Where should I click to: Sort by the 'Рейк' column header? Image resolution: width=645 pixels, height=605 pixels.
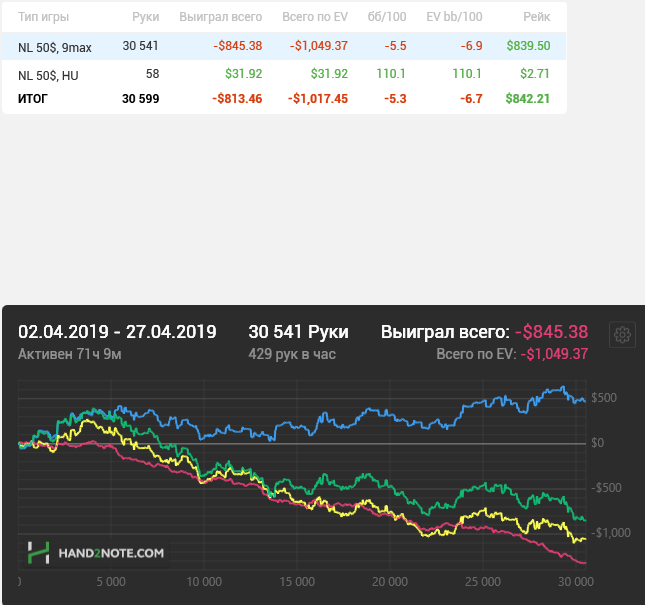click(536, 17)
